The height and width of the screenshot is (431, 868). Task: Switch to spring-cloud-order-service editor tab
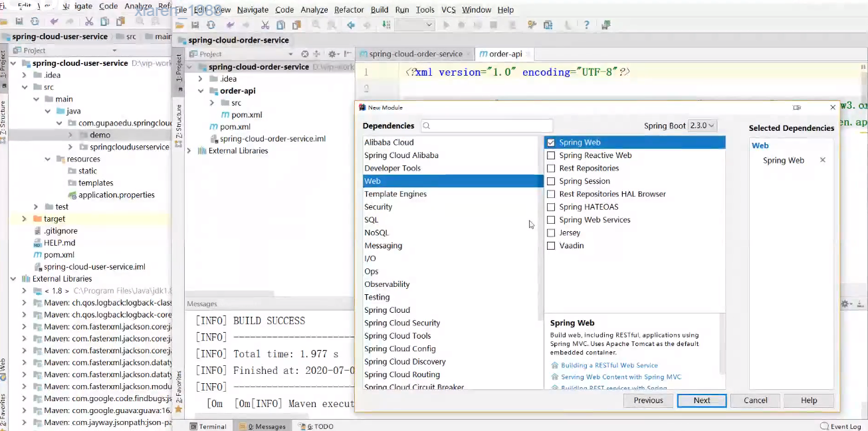click(x=415, y=54)
